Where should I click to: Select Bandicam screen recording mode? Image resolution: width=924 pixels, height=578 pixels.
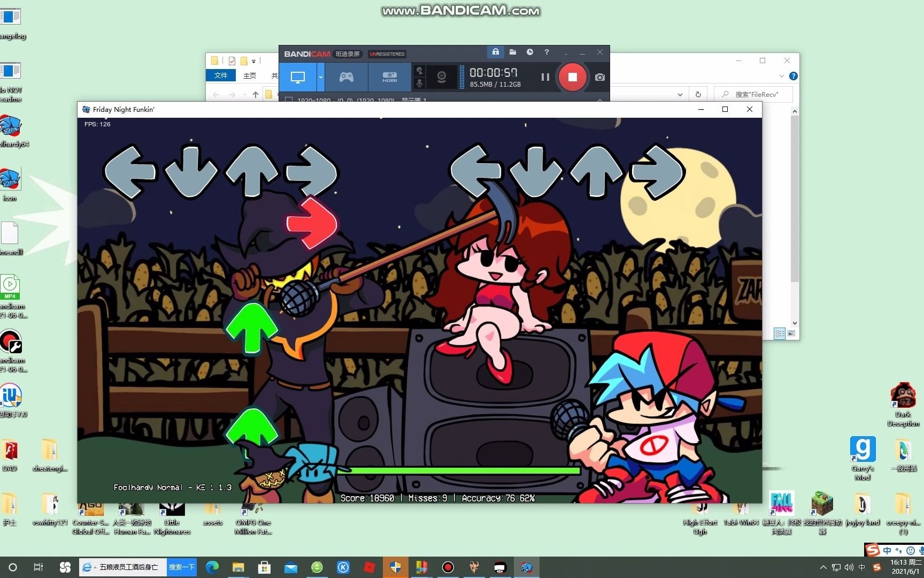[x=298, y=77]
